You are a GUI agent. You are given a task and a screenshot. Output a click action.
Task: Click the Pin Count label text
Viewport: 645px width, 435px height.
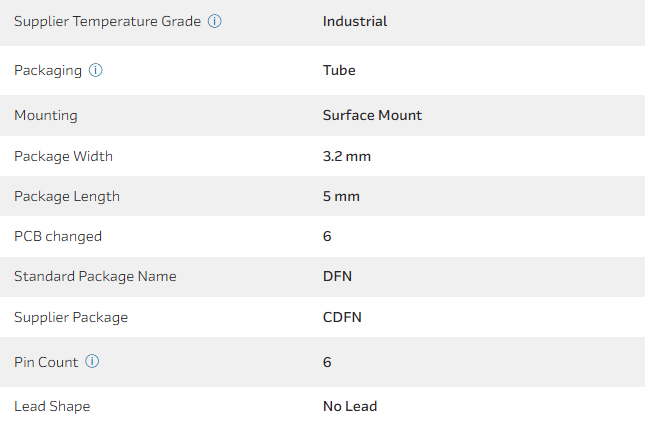tap(46, 362)
